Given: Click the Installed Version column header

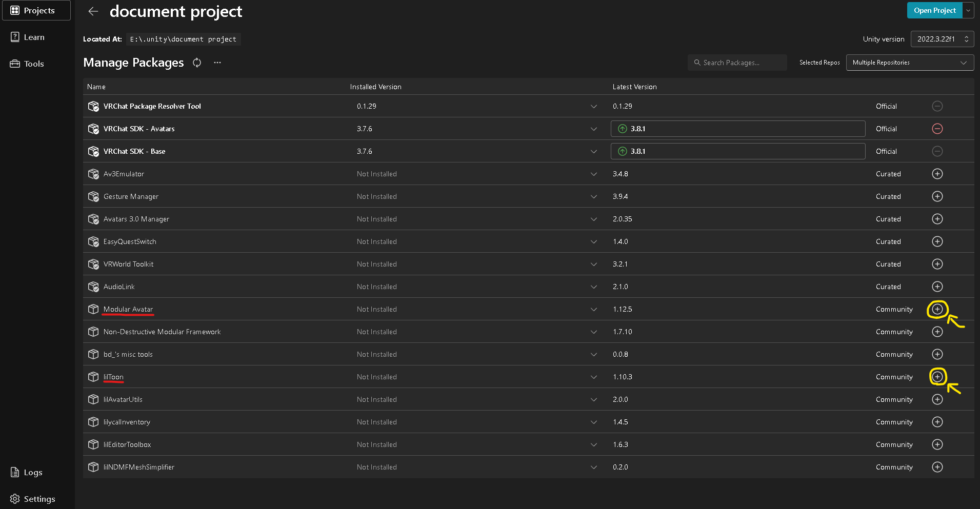Looking at the screenshot, I should (376, 87).
